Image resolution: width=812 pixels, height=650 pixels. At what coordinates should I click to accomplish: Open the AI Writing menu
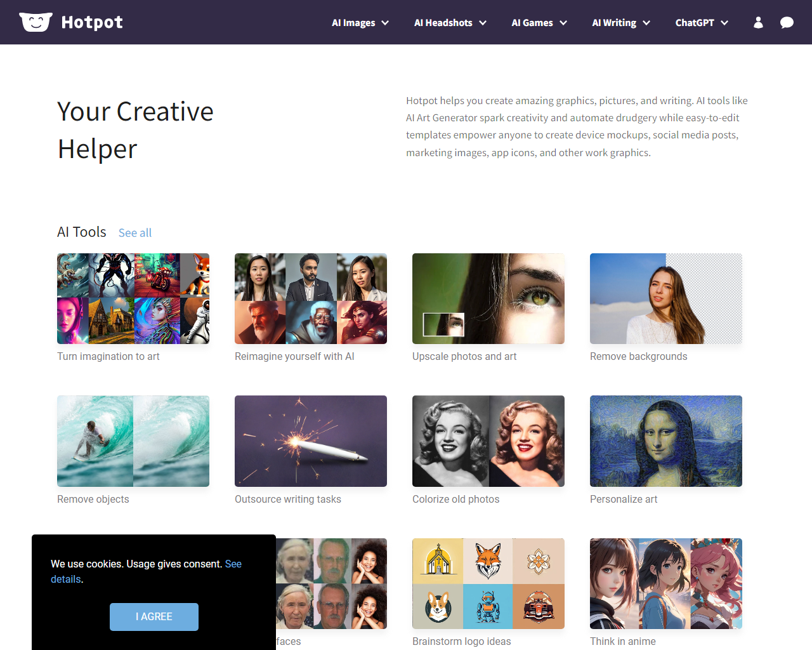pyautogui.click(x=621, y=22)
